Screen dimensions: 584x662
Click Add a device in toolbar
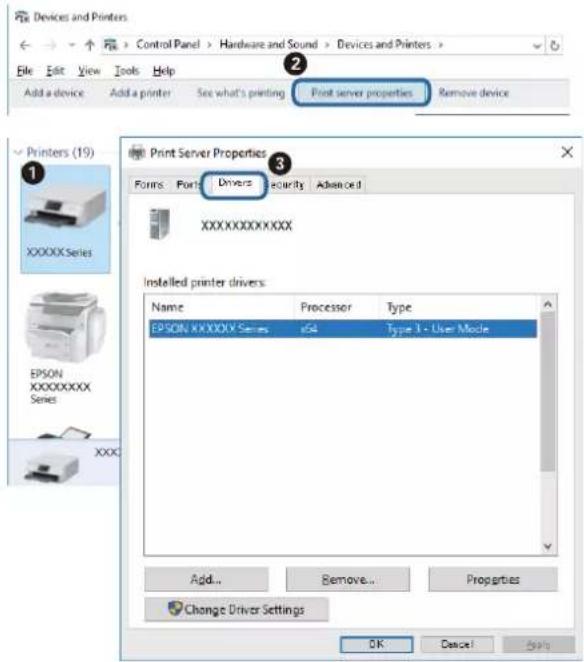pyautogui.click(x=54, y=93)
